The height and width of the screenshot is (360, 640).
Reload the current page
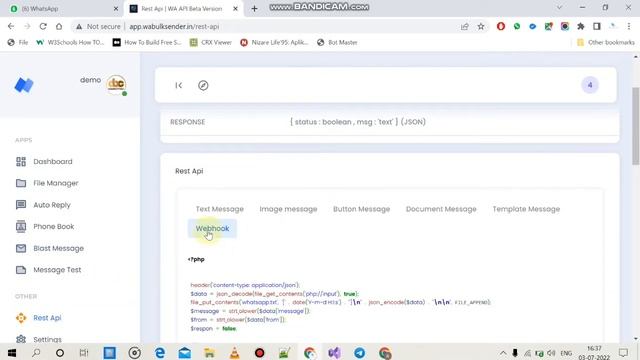point(43,26)
